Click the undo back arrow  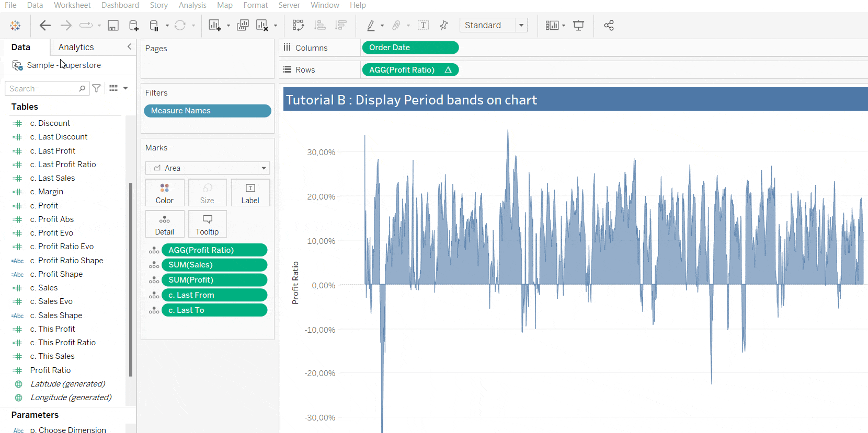click(x=45, y=26)
